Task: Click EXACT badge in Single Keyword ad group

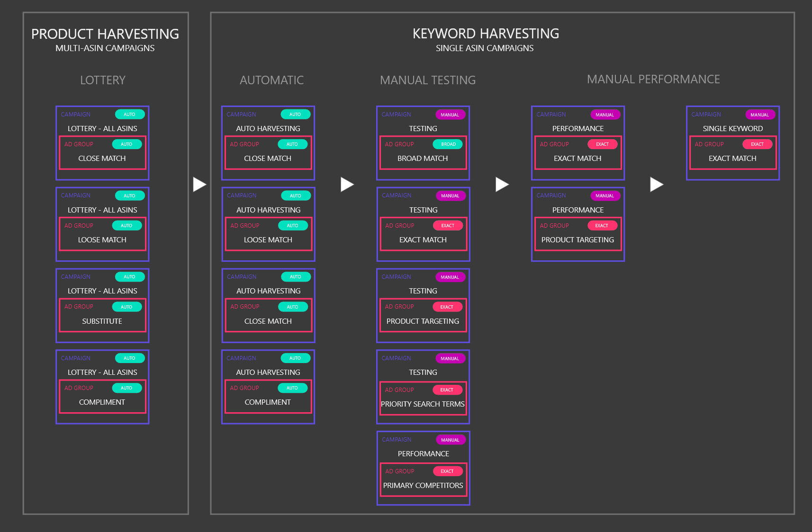Action: point(757,144)
